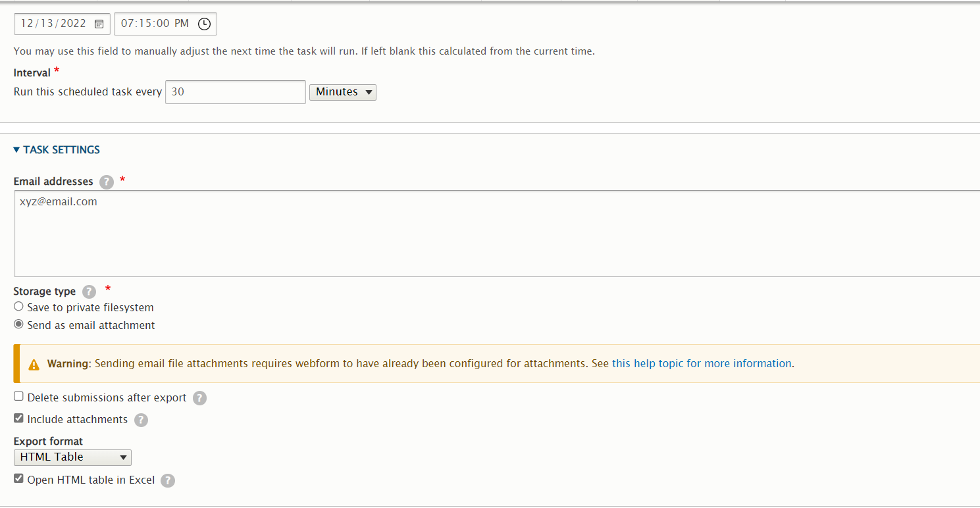Click the interval value field showing 30
Image resolution: width=980 pixels, height=508 pixels.
[235, 91]
